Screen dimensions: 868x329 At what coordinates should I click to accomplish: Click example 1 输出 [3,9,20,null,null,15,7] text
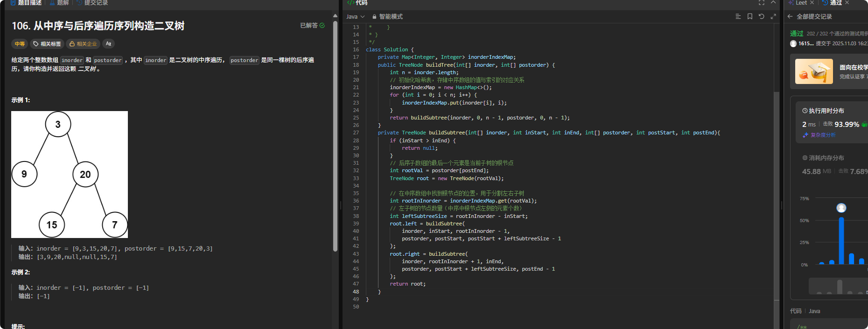[x=68, y=257]
